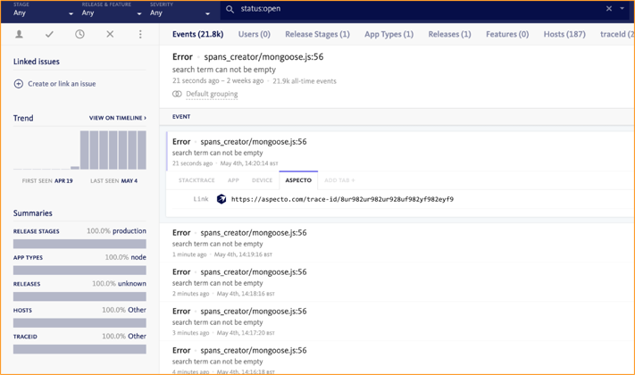Toggle Default grouping option

[x=205, y=94]
